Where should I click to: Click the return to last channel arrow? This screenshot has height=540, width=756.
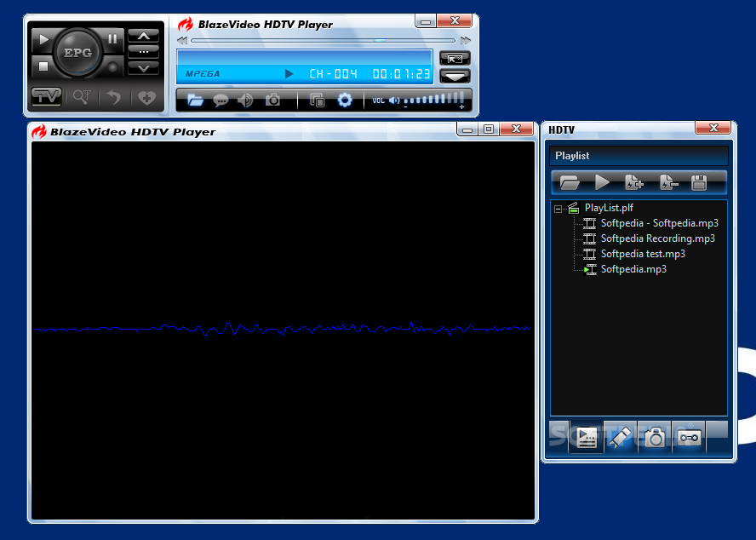click(x=114, y=97)
